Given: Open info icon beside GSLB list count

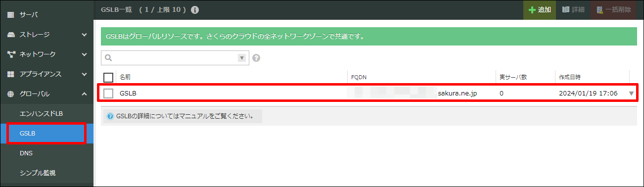Looking at the screenshot, I should [x=195, y=10].
